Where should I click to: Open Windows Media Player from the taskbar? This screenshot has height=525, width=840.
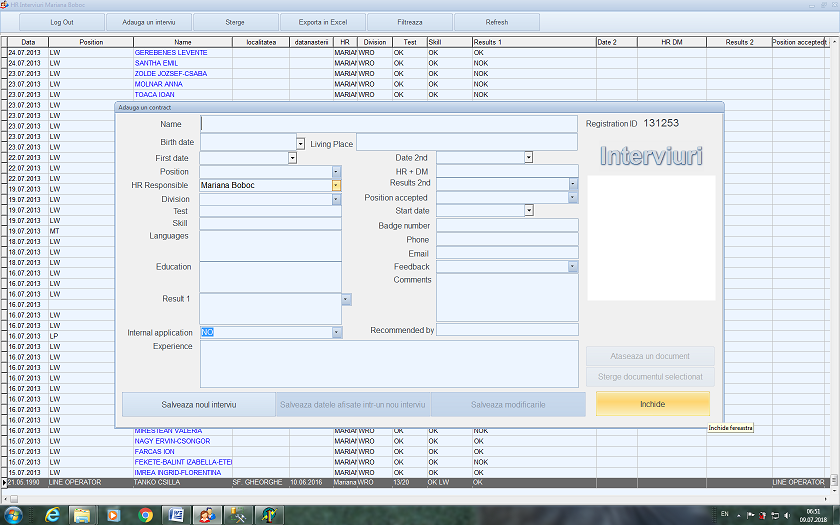pyautogui.click(x=113, y=514)
